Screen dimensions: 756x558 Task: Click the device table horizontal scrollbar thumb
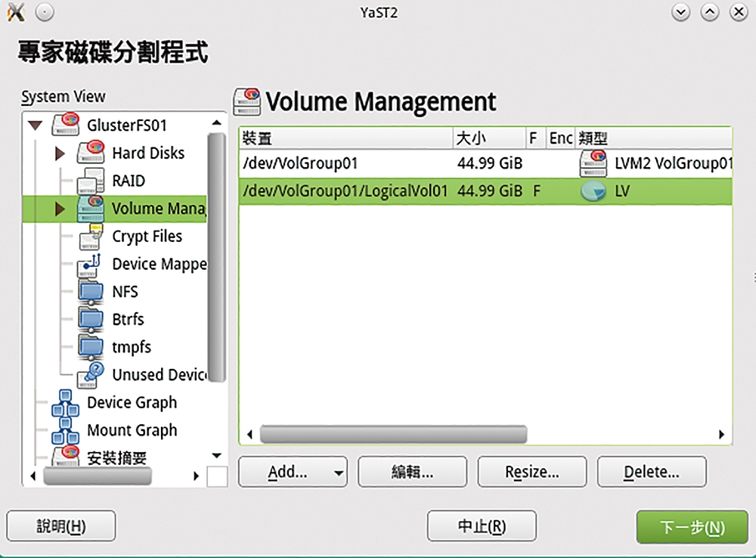pyautogui.click(x=393, y=434)
